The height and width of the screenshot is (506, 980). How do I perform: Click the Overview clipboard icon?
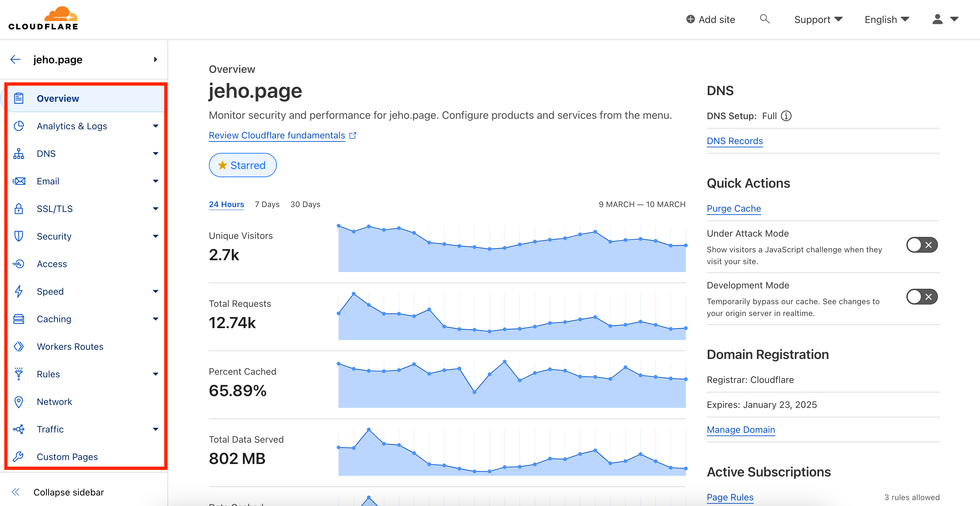coord(19,98)
